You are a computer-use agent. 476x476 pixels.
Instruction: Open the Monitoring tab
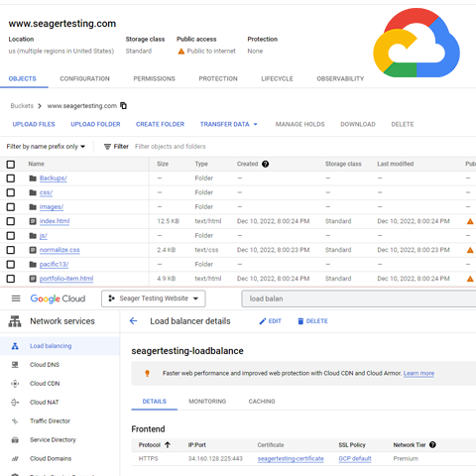coord(207,402)
